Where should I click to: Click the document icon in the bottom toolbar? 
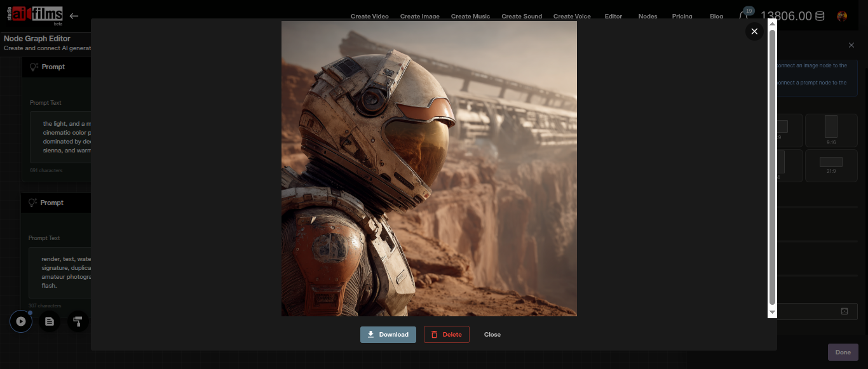50,321
